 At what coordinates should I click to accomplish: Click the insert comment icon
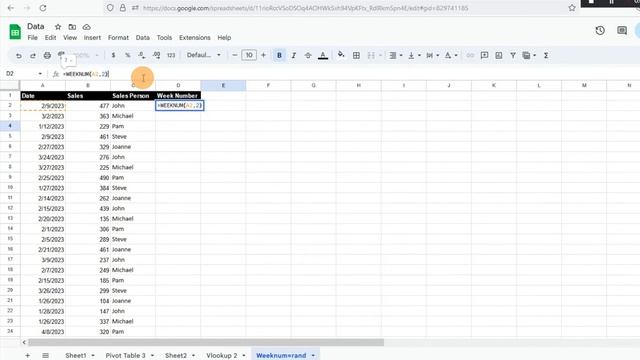[x=484, y=56]
